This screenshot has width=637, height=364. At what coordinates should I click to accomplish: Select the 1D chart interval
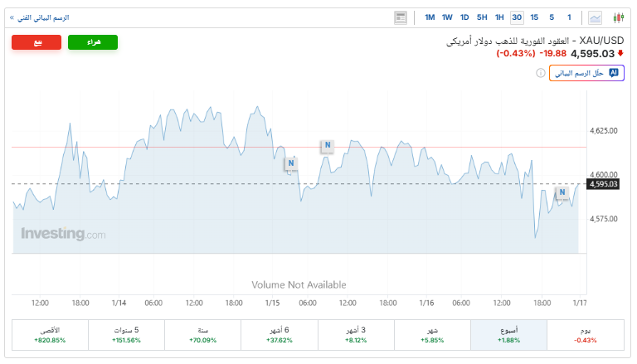click(x=464, y=17)
